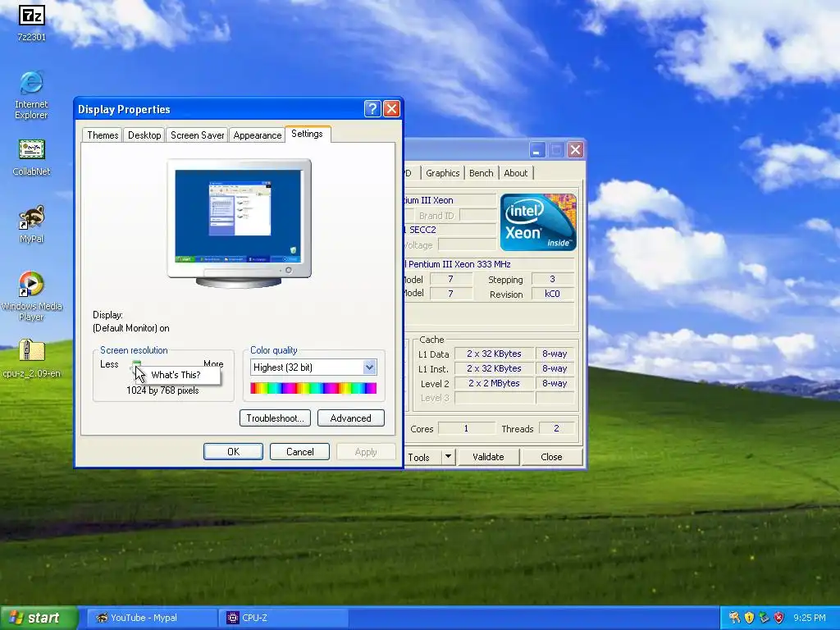Click the Cores value field
This screenshot has height=630, width=840.
466,428
